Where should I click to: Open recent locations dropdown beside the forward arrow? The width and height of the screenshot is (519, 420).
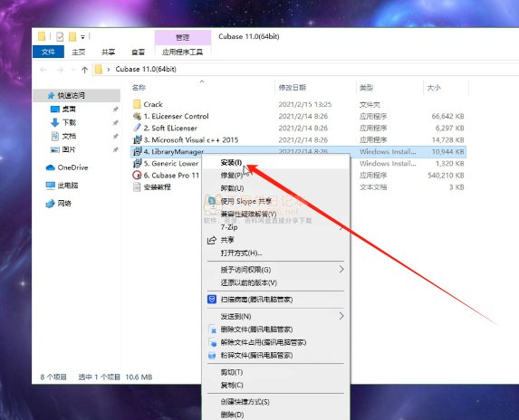tap(73, 70)
